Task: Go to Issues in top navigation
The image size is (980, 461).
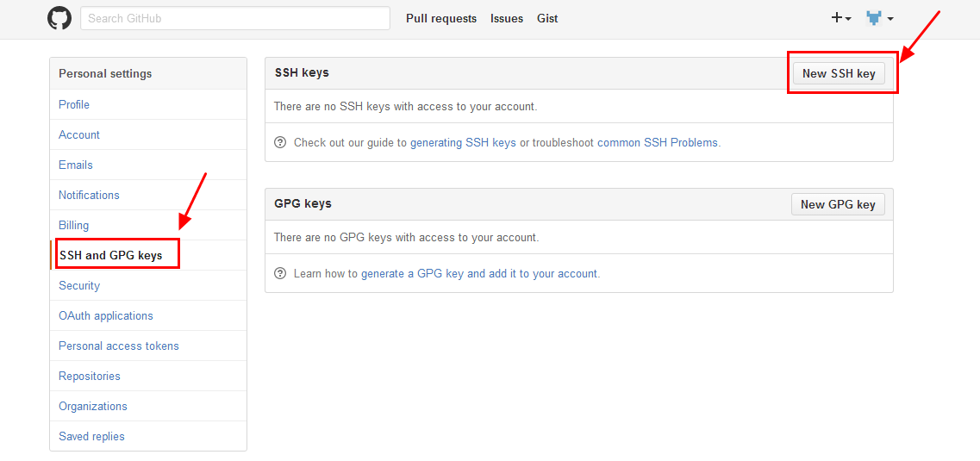Action: (x=507, y=18)
